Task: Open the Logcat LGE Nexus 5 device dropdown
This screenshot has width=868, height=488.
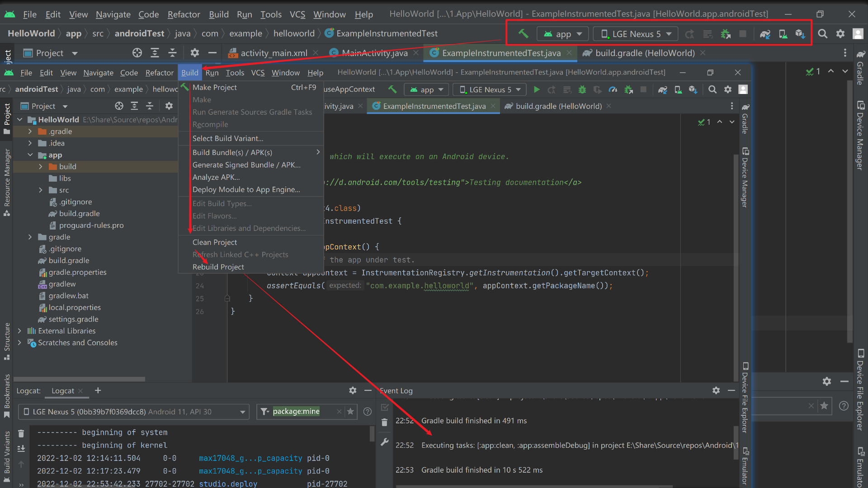Action: [x=134, y=412]
